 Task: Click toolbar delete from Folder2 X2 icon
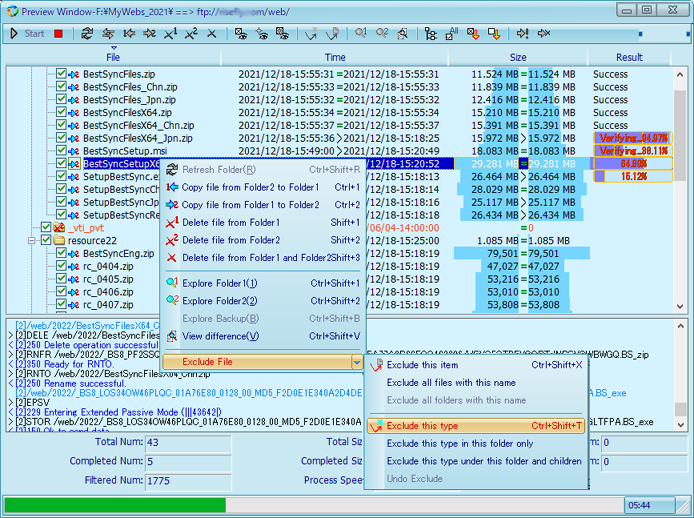191,34
